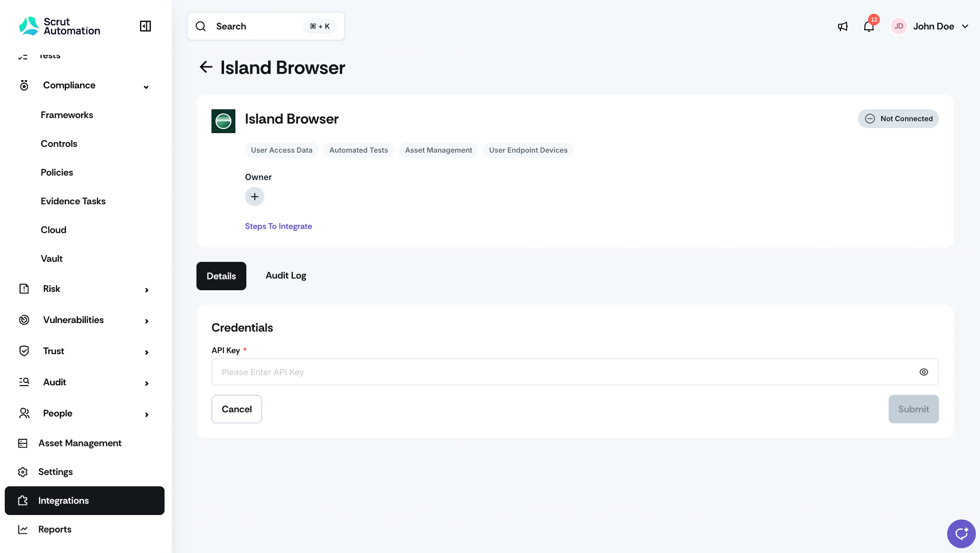Collapse the sidebar panel icon
This screenshot has height=553, width=980.
145,26
